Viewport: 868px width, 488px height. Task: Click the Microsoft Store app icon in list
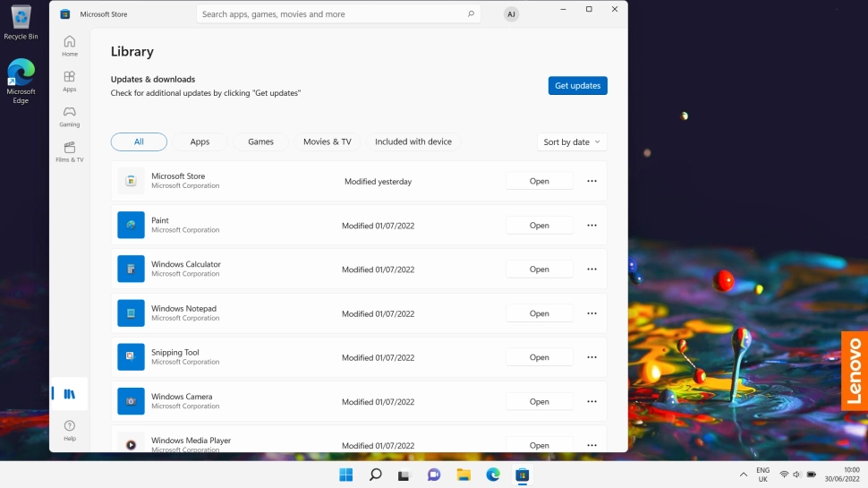131,181
